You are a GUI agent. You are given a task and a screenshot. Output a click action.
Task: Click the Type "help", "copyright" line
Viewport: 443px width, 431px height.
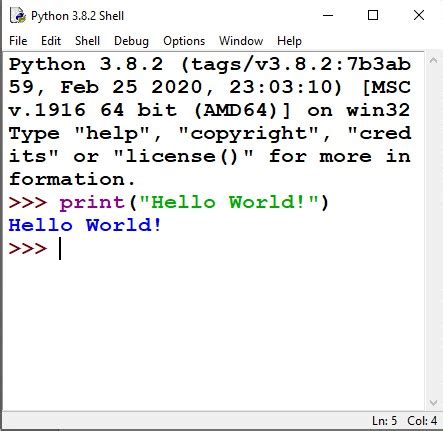click(210, 134)
